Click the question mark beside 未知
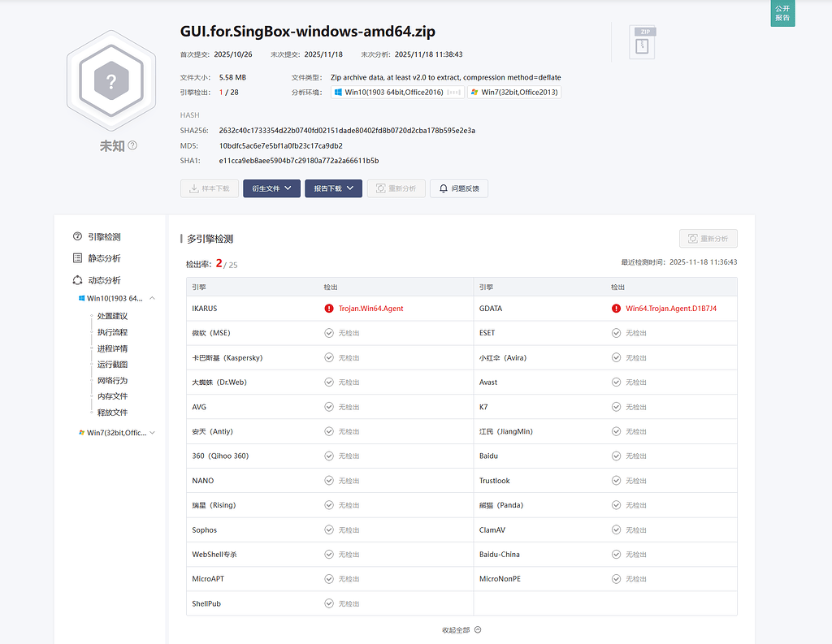 pos(132,145)
